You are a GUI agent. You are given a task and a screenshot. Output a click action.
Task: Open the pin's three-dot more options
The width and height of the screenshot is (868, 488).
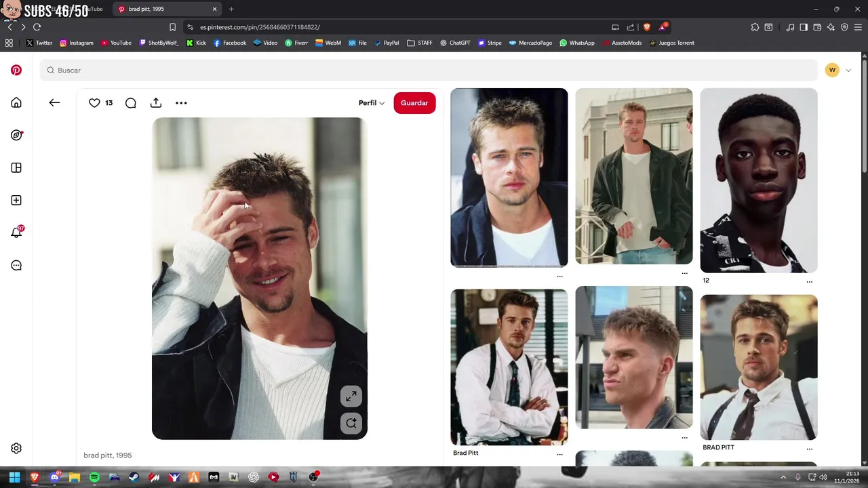click(x=181, y=102)
